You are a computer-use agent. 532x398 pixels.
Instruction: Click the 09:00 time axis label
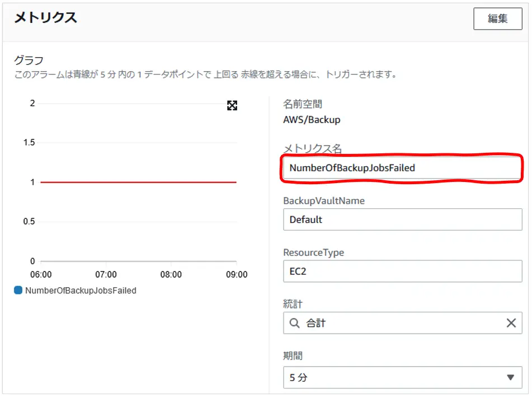click(237, 274)
